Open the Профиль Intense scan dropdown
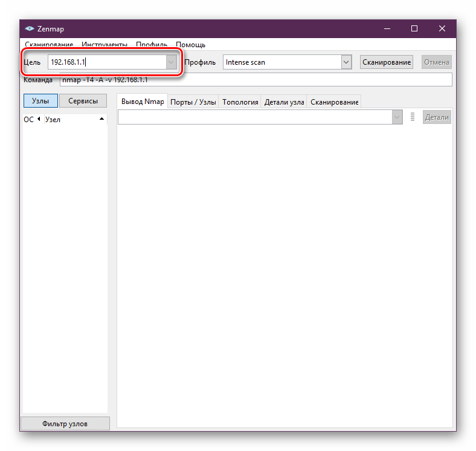 [x=287, y=62]
